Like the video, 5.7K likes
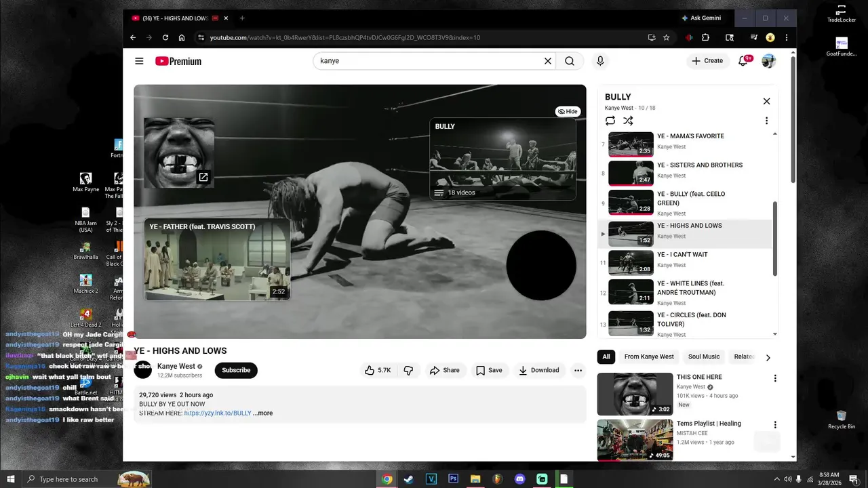Viewport: 868px width, 488px height. [x=378, y=370]
